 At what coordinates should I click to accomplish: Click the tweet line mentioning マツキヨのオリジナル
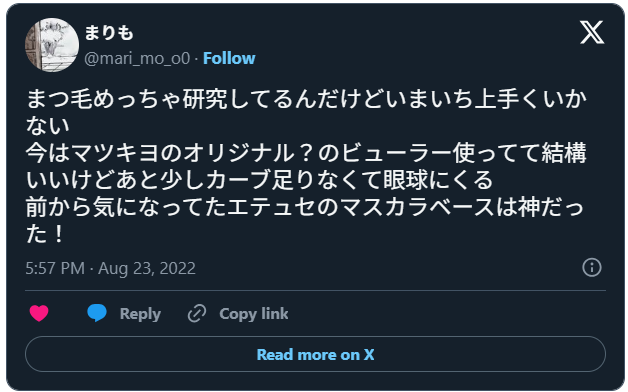(x=306, y=153)
